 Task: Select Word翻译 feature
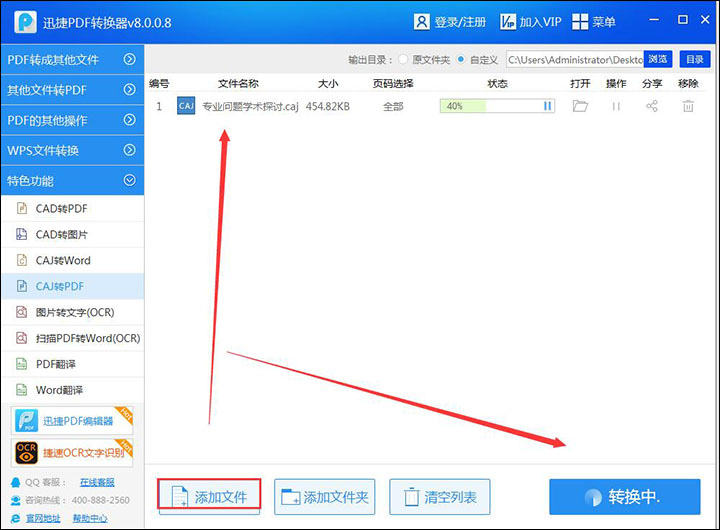click(x=73, y=390)
